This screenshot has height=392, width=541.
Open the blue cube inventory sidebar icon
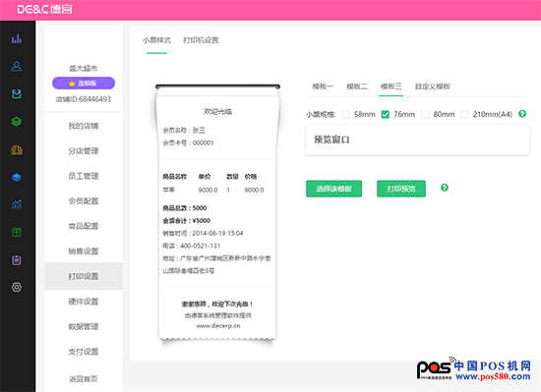coord(16,178)
